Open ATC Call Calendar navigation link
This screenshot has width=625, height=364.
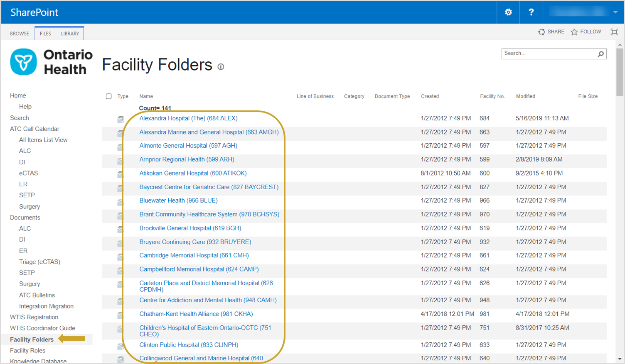tap(34, 129)
